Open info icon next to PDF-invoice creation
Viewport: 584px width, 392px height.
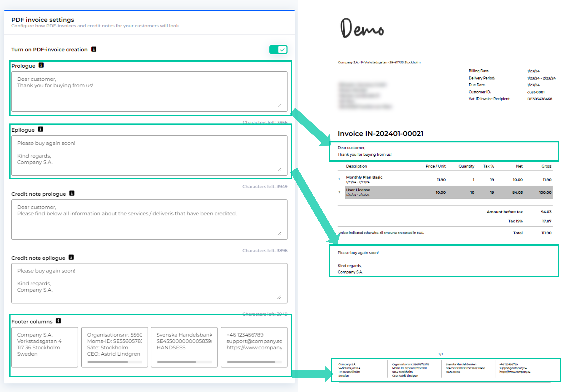[x=94, y=49]
